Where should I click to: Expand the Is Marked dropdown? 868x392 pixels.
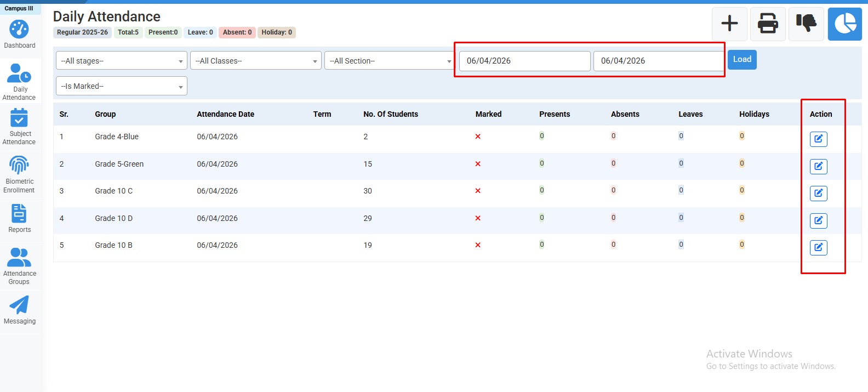pos(122,86)
